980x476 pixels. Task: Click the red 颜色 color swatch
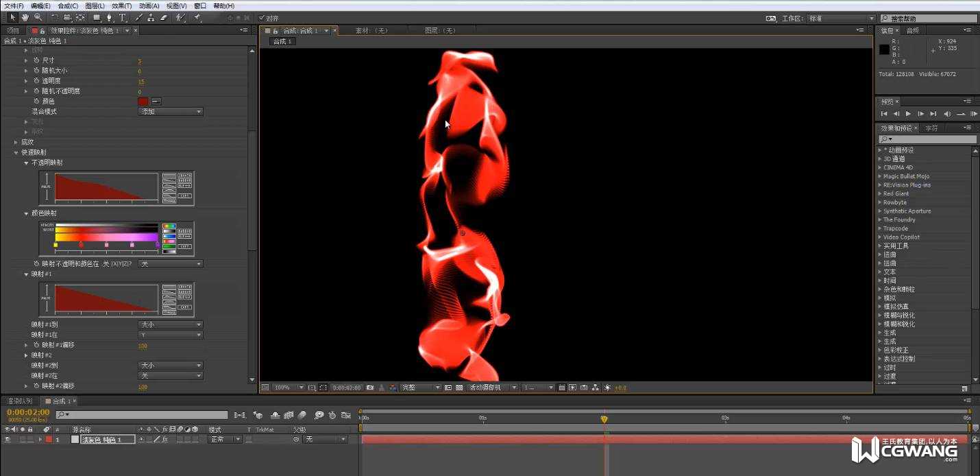(143, 101)
